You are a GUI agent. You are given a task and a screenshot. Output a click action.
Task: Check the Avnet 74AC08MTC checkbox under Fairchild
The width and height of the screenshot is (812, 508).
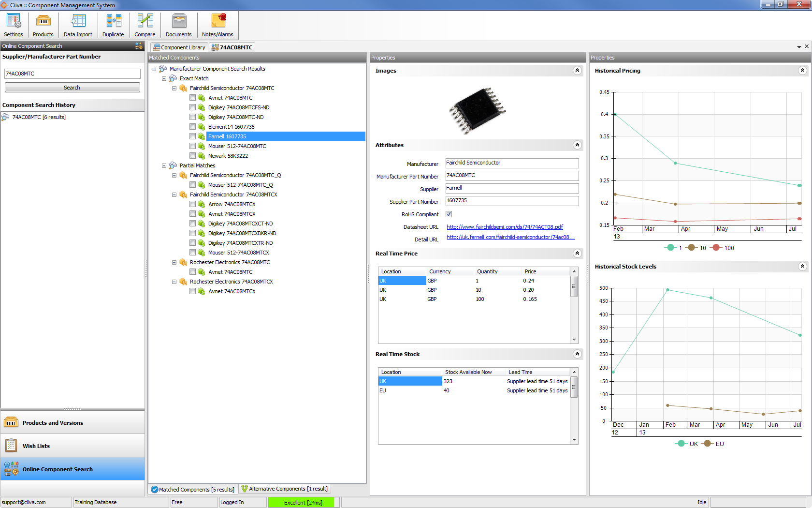pos(193,98)
